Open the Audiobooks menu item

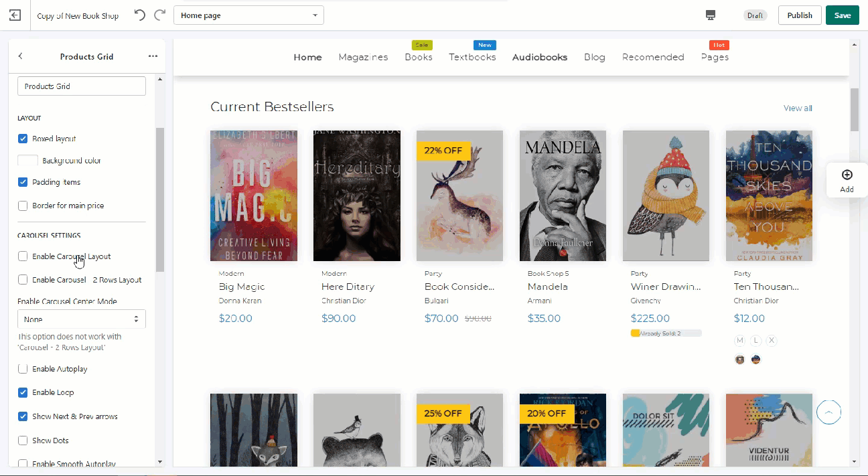pos(540,58)
